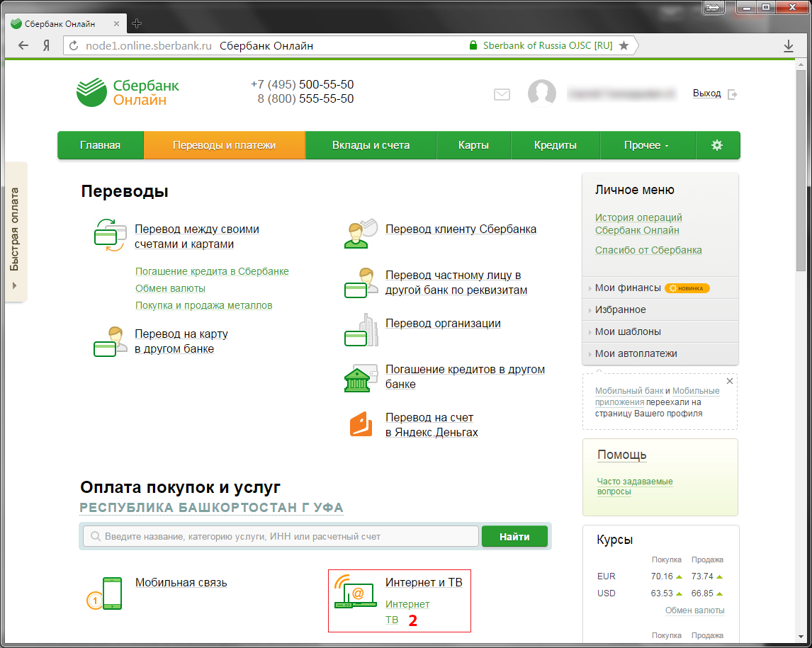The height and width of the screenshot is (648, 812).
Task: Click the Найти search button
Action: pyautogui.click(x=514, y=536)
